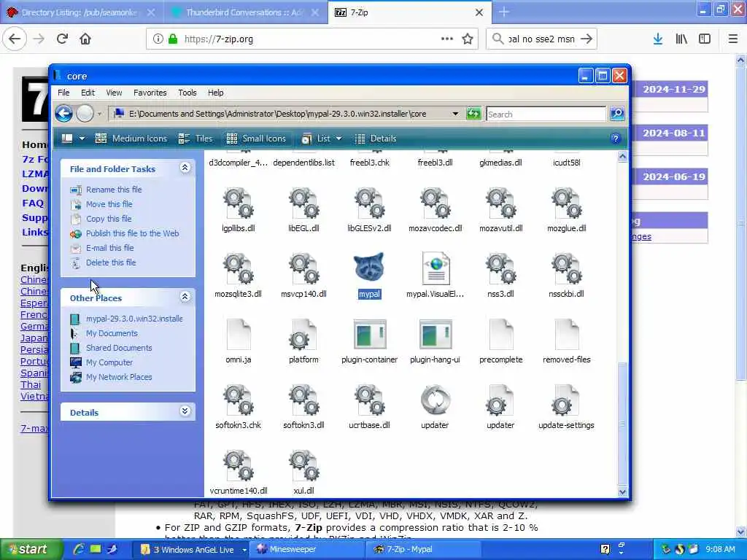
Task: Open Firefox page actions ellipsis menu
Action: coord(447,39)
